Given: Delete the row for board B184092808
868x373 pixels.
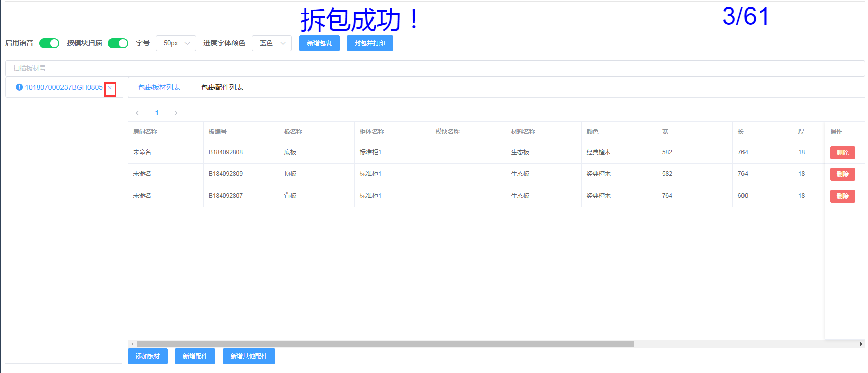Looking at the screenshot, I should click(x=842, y=152).
